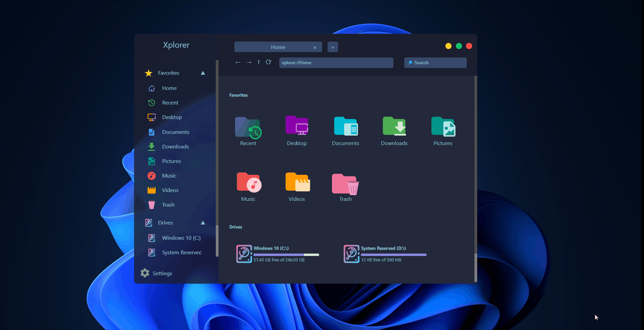
Task: Click the System Reserved (D:\) drive icon
Action: tap(352, 254)
